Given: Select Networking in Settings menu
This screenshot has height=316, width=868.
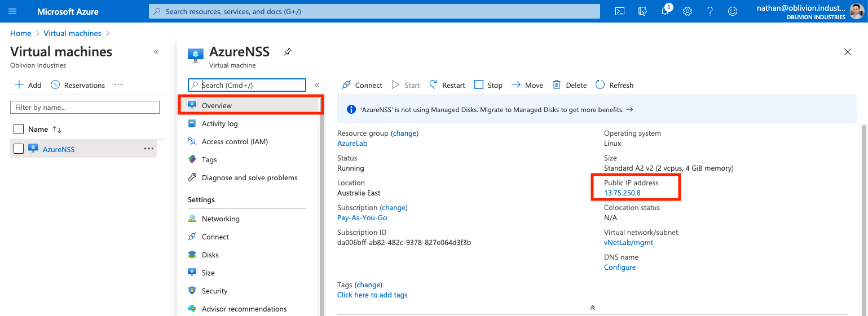Looking at the screenshot, I should 221,219.
